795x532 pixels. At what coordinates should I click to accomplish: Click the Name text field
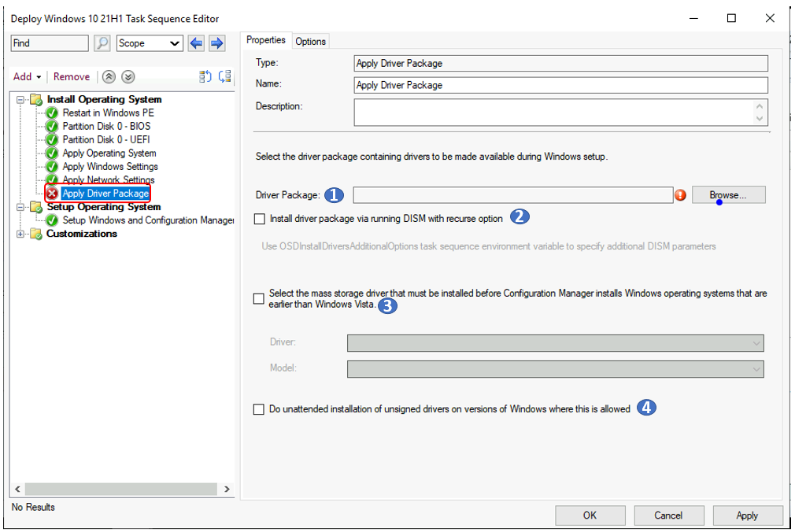point(560,85)
